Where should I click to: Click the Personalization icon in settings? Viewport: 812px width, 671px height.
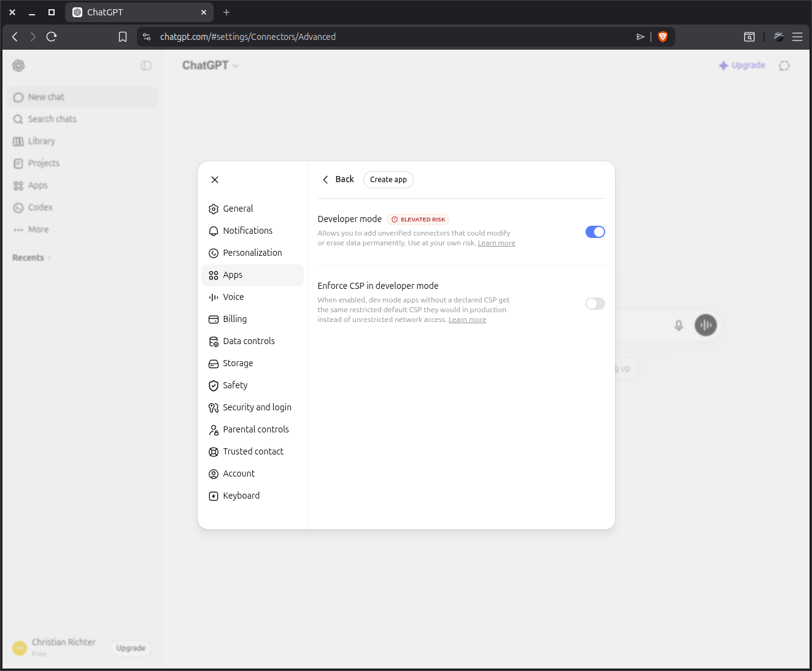pyautogui.click(x=214, y=253)
